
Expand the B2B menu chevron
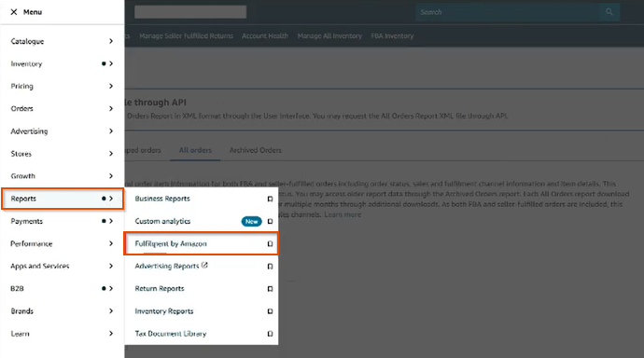click(111, 289)
